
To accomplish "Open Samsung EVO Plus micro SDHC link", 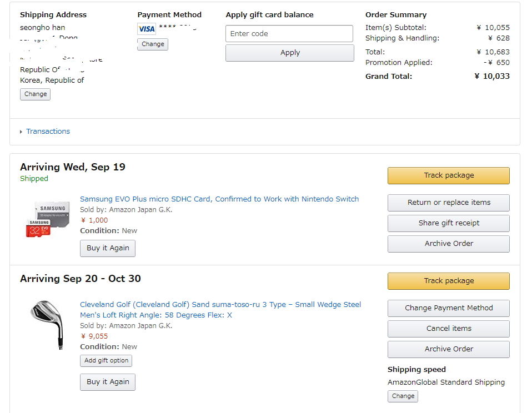I will click(x=219, y=199).
